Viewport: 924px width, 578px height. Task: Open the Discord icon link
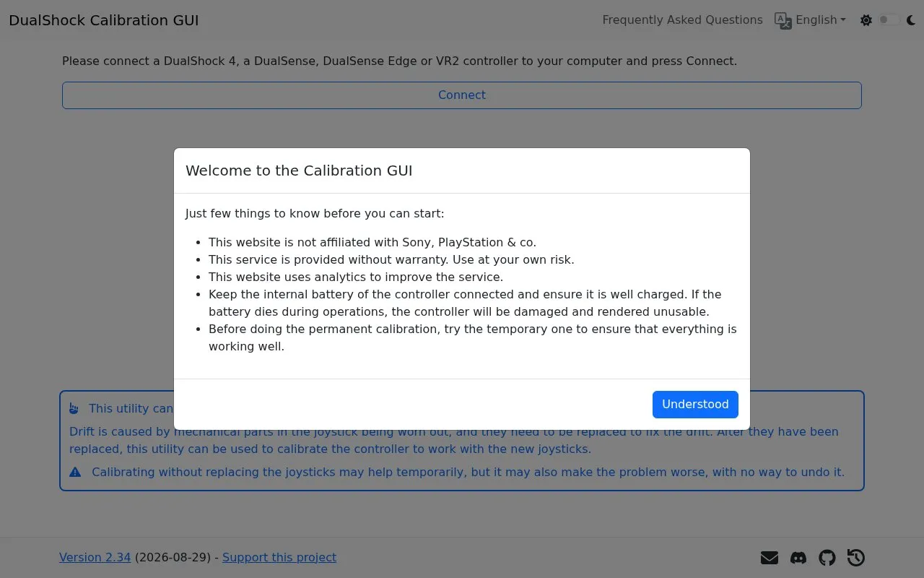click(x=798, y=558)
